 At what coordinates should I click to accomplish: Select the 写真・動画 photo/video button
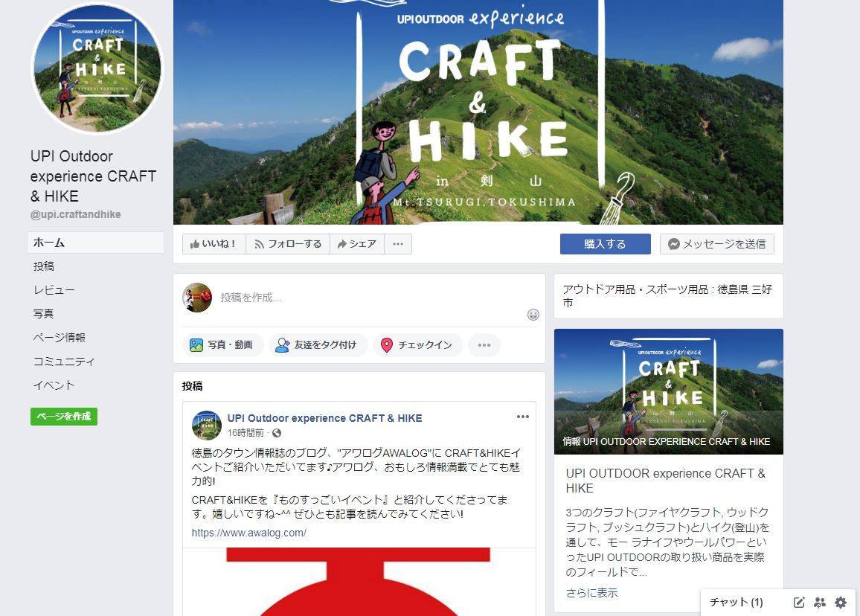tap(222, 345)
